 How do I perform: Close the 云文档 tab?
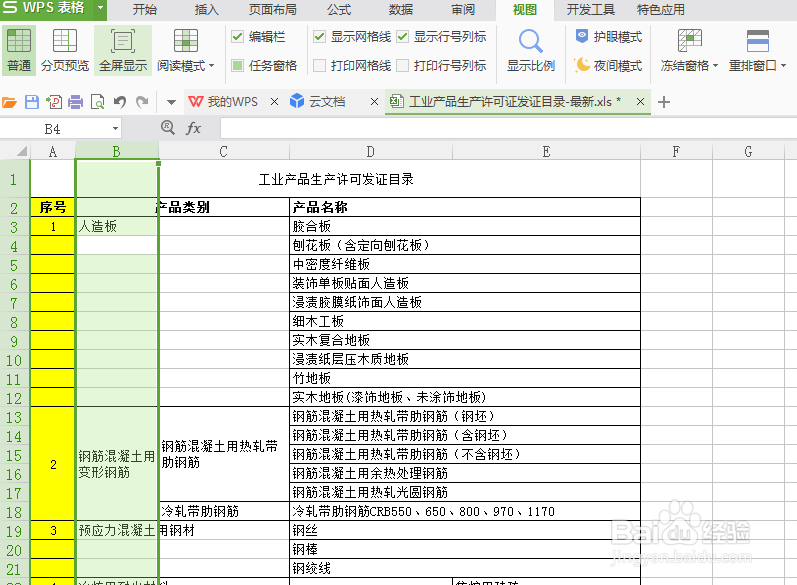click(374, 102)
